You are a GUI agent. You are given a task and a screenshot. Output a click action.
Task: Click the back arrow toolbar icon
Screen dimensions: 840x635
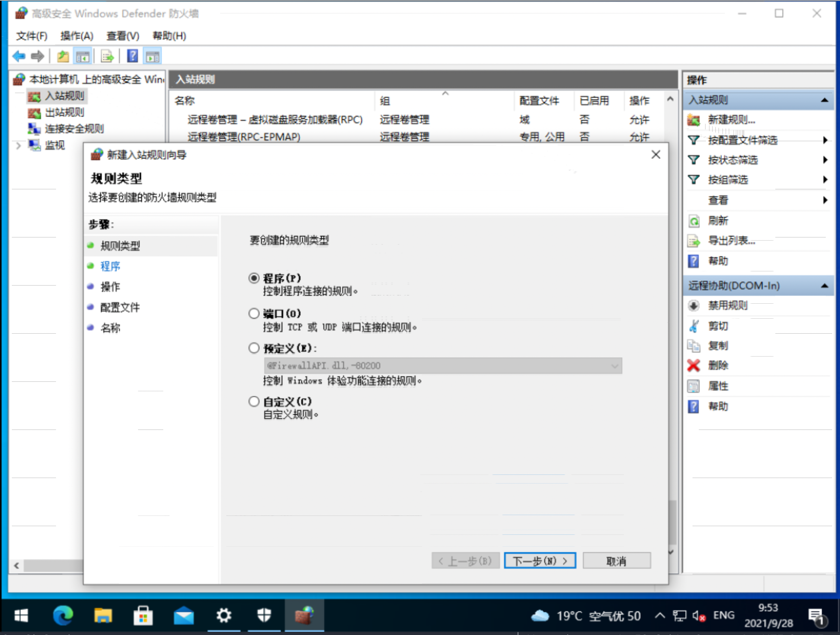coord(19,56)
